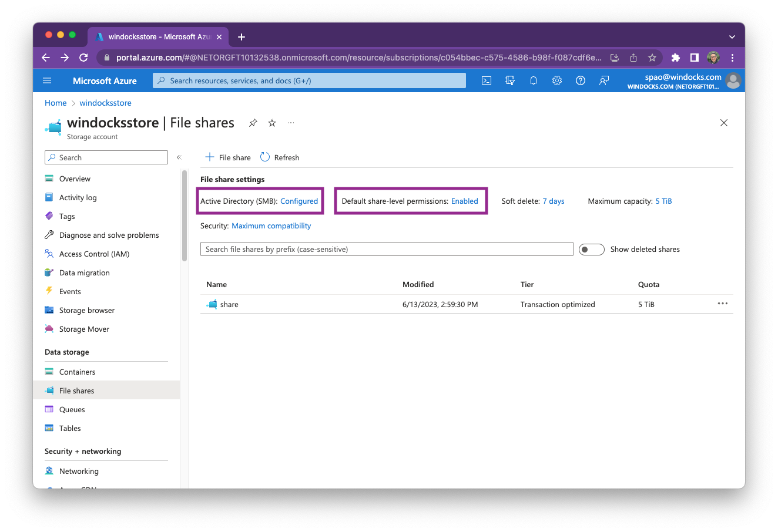
Task: Refresh the file shares list
Action: pos(280,157)
